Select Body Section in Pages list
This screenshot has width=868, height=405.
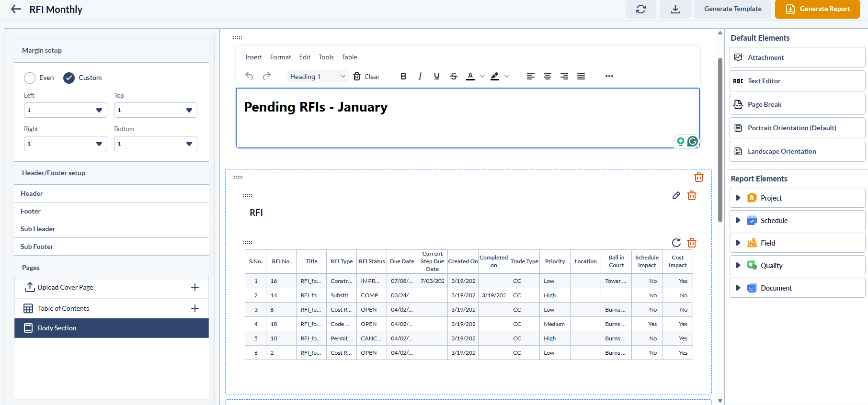pyautogui.click(x=112, y=328)
